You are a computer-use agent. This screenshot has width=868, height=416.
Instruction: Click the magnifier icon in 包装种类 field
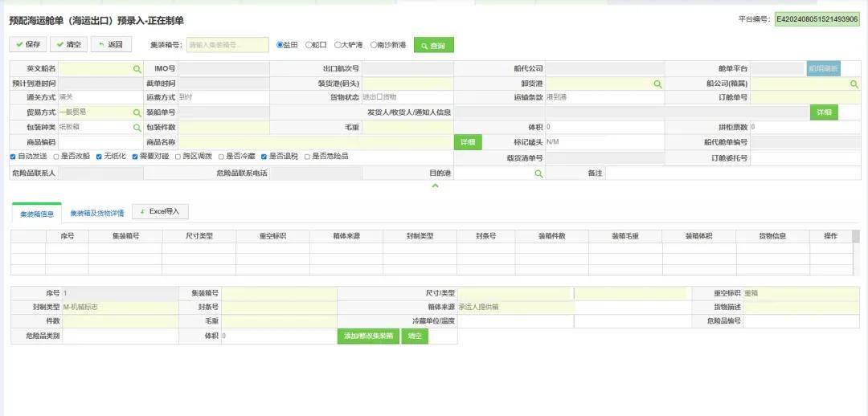137,127
